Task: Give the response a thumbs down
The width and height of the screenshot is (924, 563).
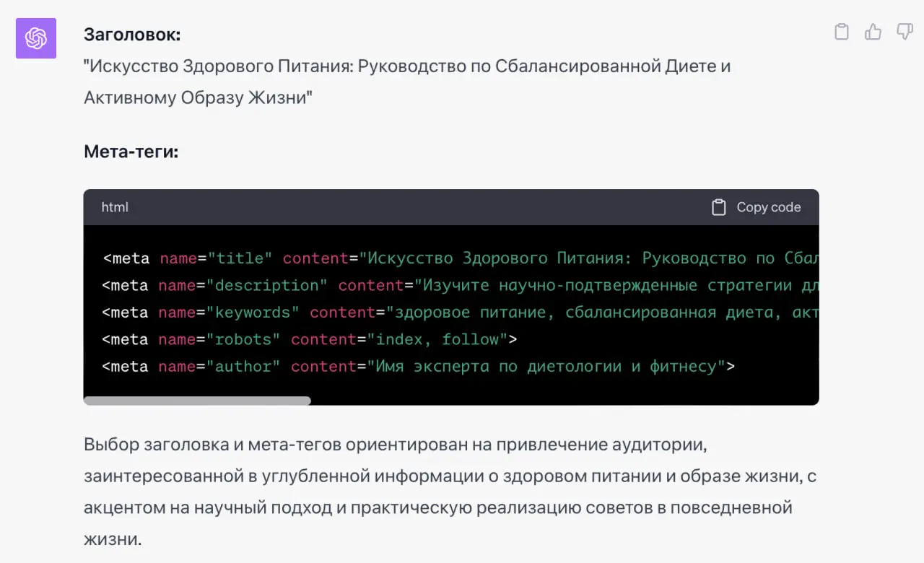Action: 905,32
